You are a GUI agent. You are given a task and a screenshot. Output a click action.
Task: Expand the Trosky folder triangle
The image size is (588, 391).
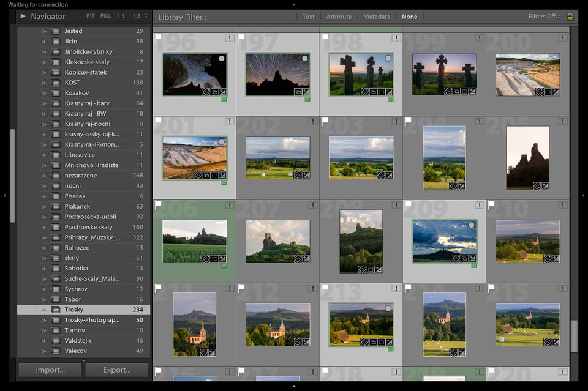click(43, 310)
